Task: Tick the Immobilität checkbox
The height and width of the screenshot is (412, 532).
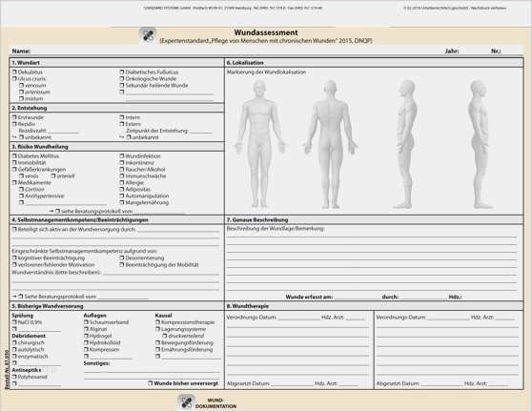Action: pos(14,162)
